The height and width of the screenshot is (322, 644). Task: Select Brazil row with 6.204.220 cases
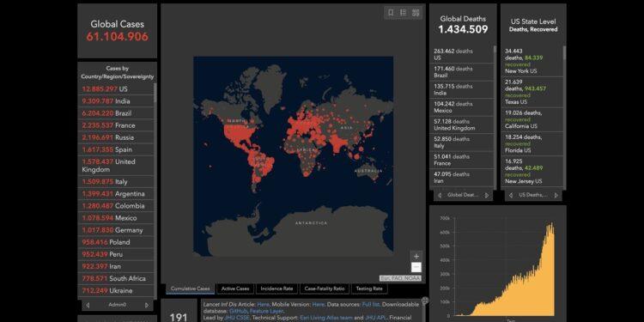coord(116,113)
